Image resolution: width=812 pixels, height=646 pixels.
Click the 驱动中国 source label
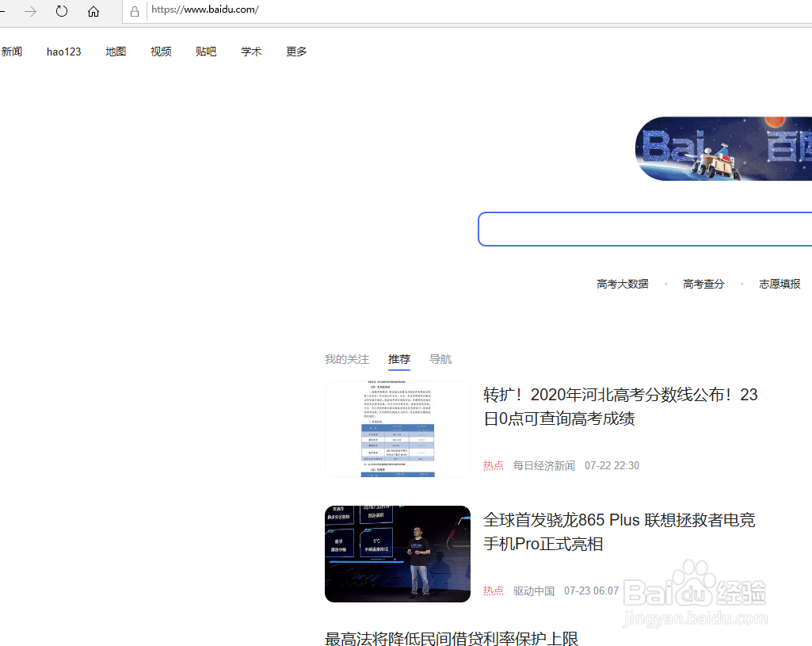click(533, 591)
